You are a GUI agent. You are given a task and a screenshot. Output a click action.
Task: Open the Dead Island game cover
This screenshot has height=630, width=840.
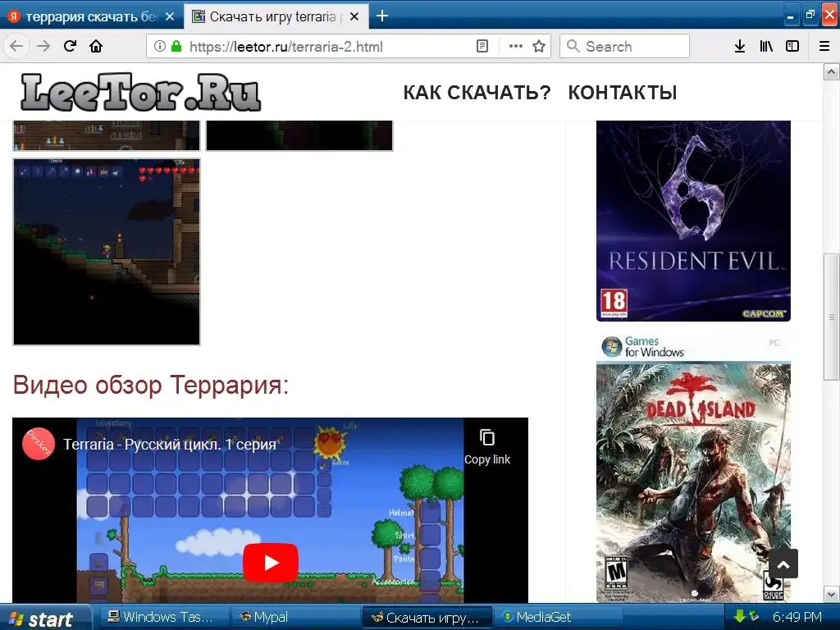tap(693, 468)
